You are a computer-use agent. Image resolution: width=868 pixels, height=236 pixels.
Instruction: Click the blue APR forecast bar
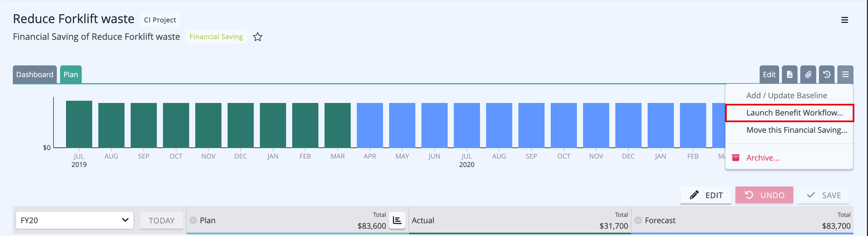click(370, 125)
